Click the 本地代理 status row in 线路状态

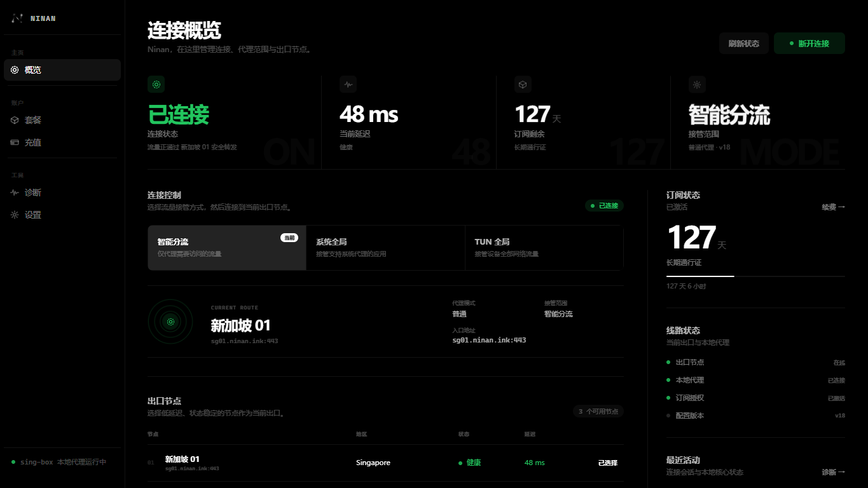pos(755,380)
